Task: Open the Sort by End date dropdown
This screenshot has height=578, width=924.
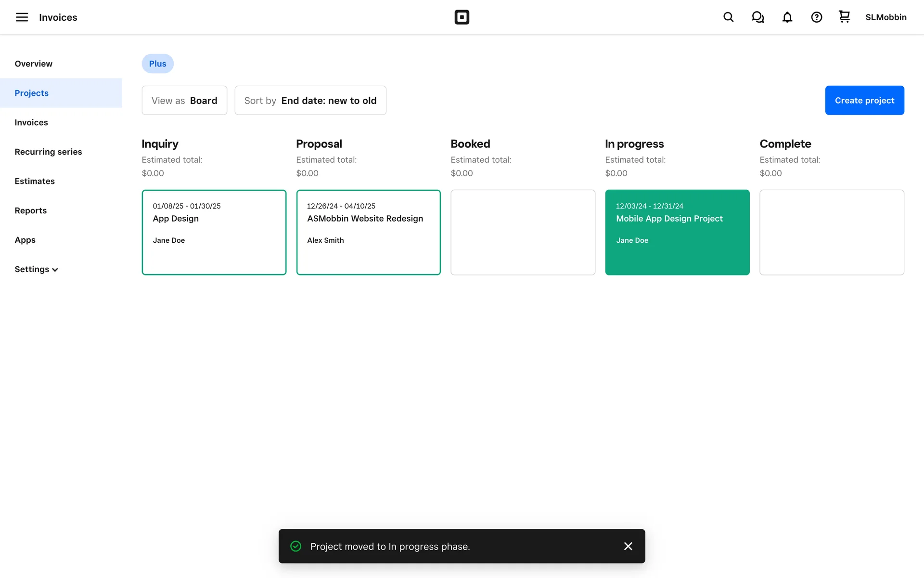Action: pos(310,100)
